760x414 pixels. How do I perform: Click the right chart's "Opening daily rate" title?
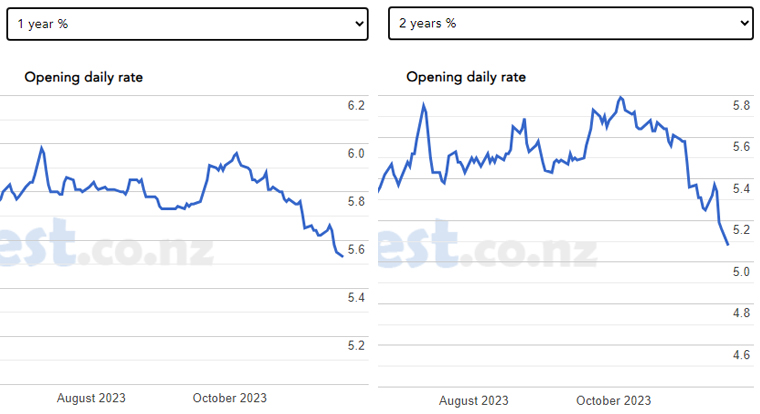(x=465, y=77)
